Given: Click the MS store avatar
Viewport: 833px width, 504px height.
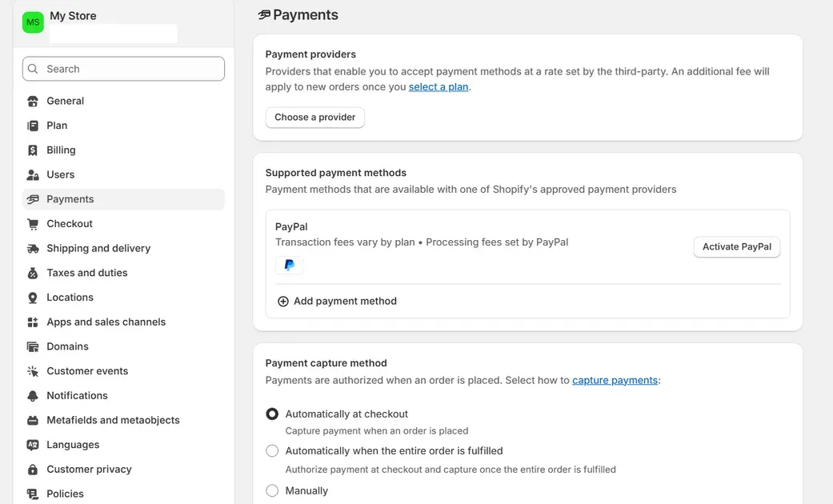Looking at the screenshot, I should click(x=33, y=22).
